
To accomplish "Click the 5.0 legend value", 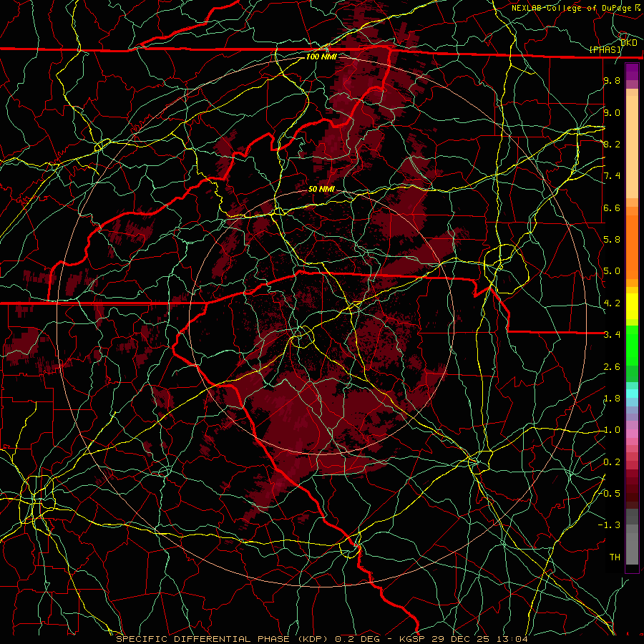I will point(612,271).
